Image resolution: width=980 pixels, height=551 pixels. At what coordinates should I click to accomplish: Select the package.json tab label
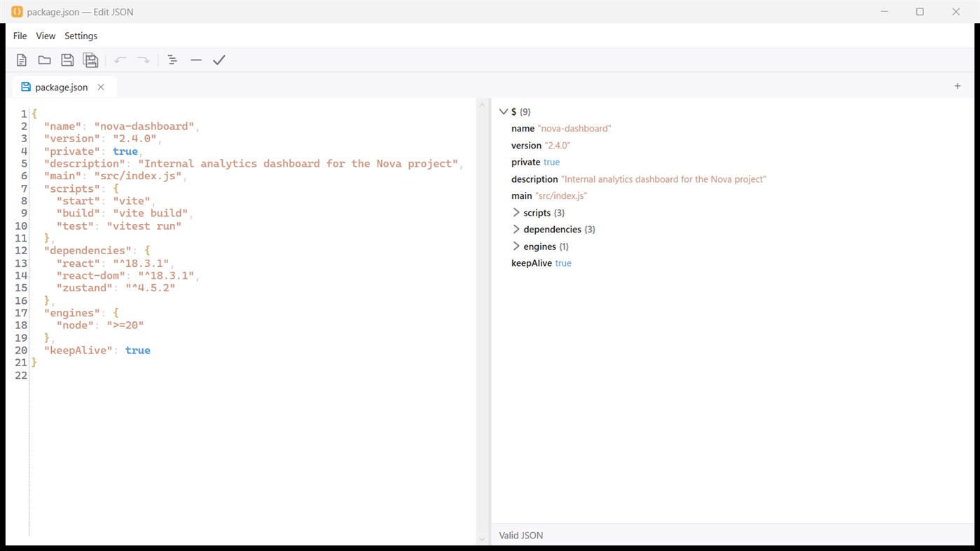(x=62, y=88)
